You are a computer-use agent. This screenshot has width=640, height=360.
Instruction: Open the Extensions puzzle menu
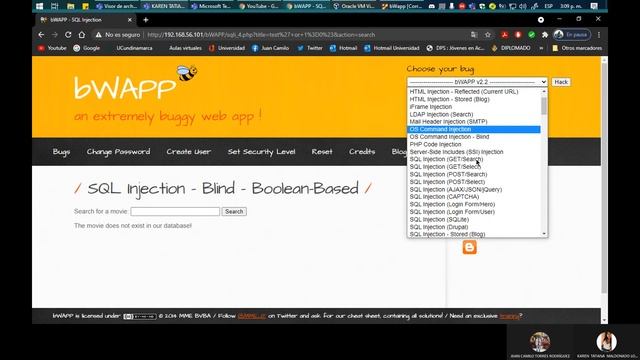point(545,35)
